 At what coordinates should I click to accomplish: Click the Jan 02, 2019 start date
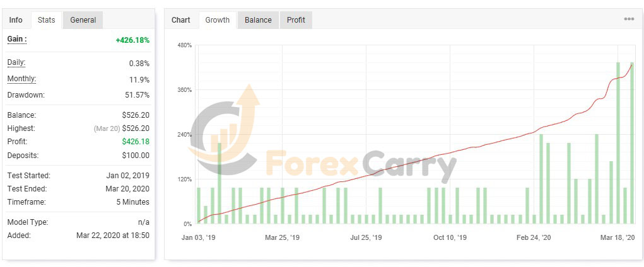128,176
